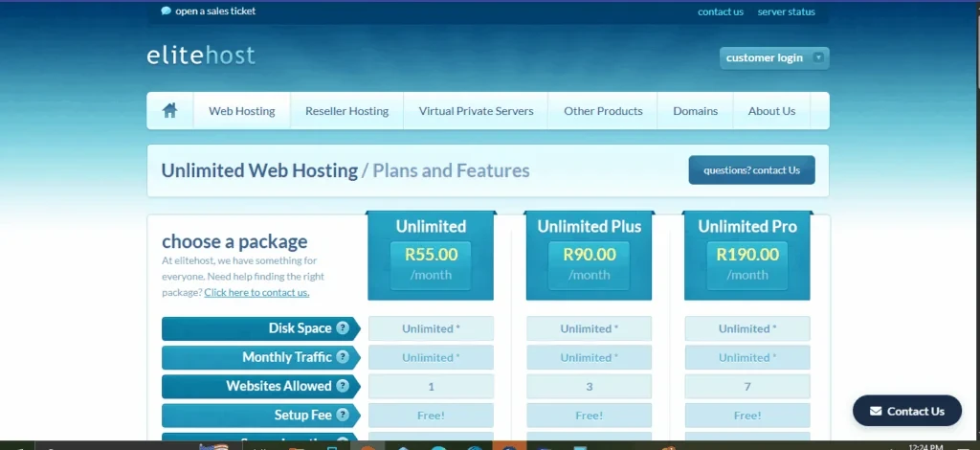
Task: Open Setup Fee help question mark
Action: coord(343,415)
